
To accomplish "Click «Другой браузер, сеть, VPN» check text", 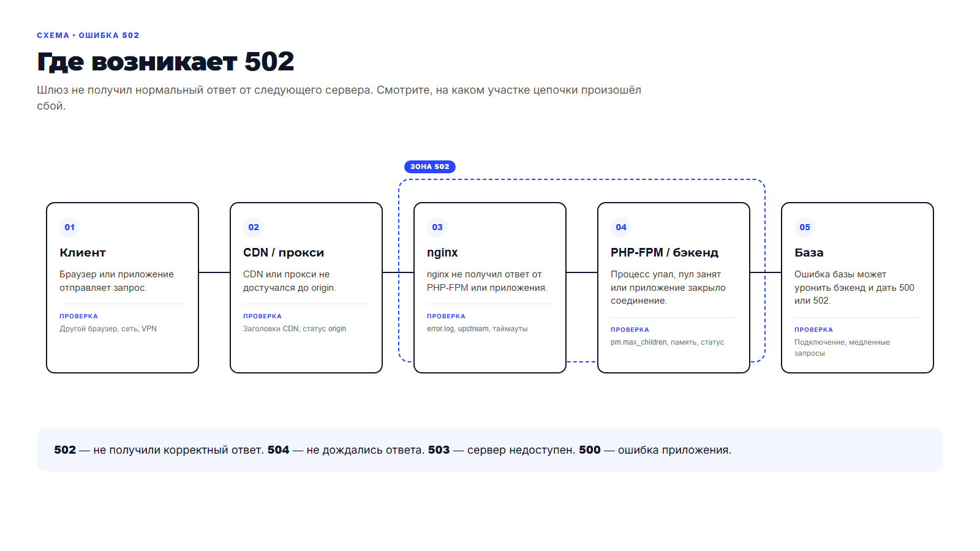I will click(108, 329).
